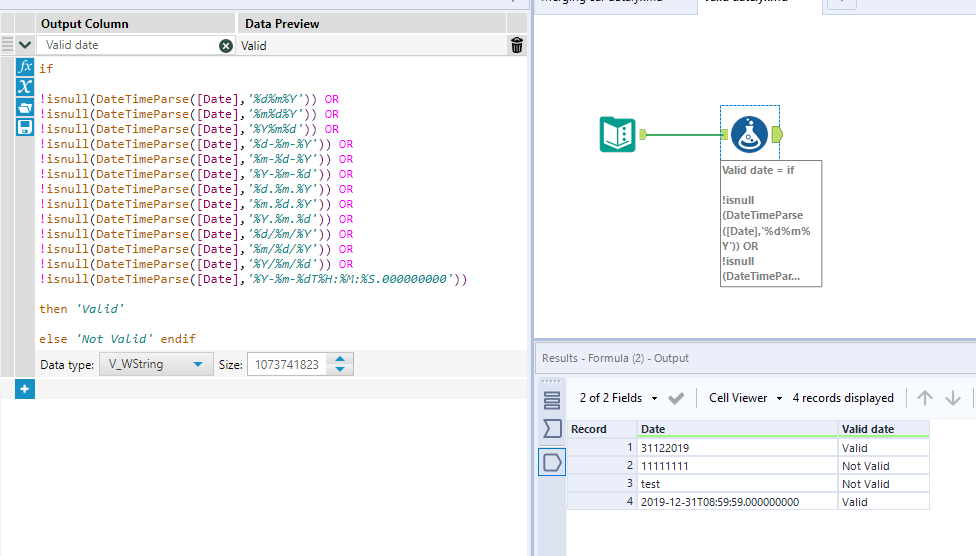Collapse the Valid date expression chevron
Viewport: 976px width, 556px height.
click(25, 45)
